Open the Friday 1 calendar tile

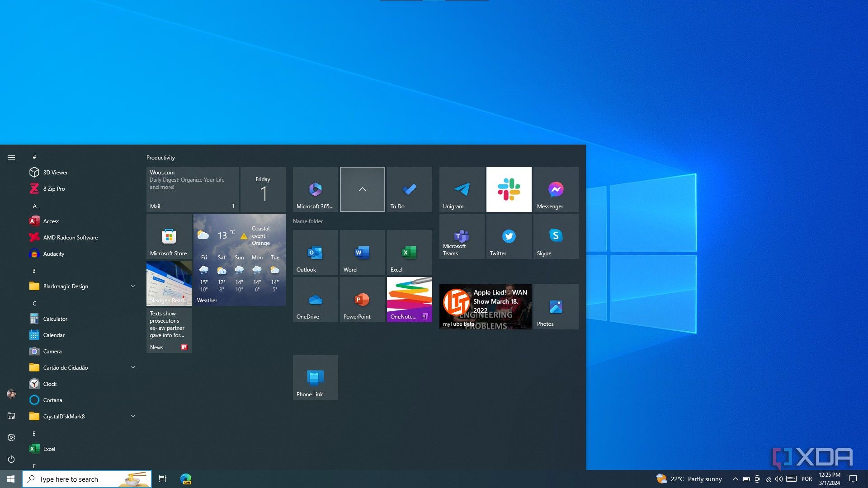point(263,189)
